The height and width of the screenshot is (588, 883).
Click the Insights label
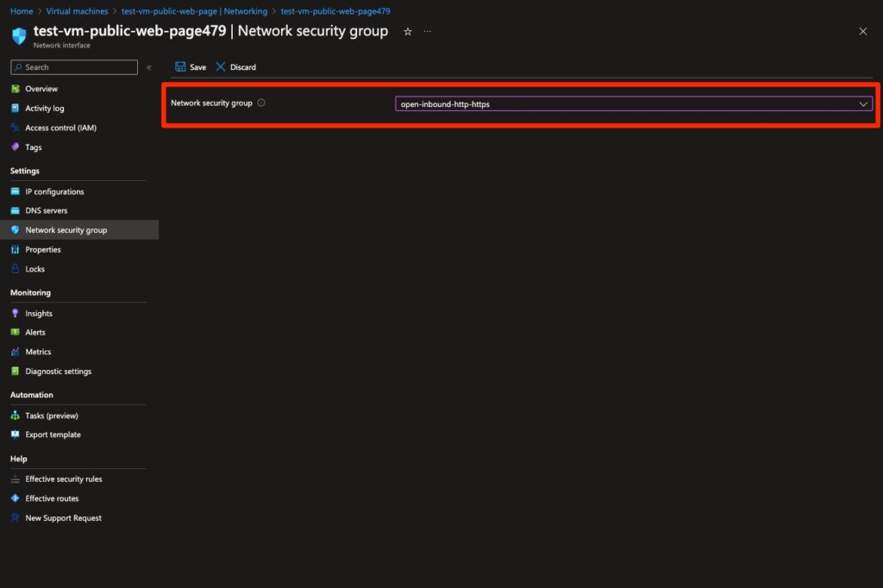coord(39,313)
